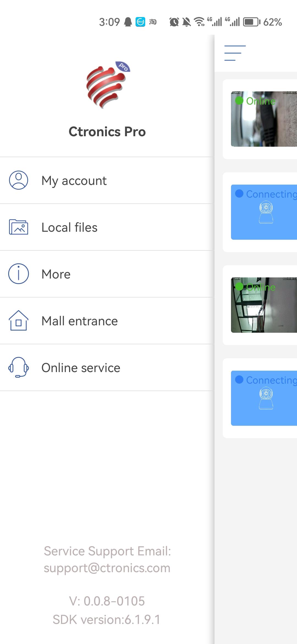Tap the SDK version text
This screenshot has width=297, height=644.
click(107, 620)
